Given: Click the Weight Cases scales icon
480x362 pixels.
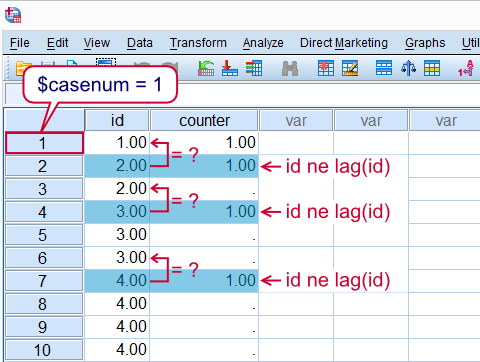Looking at the screenshot, I should point(408,68).
